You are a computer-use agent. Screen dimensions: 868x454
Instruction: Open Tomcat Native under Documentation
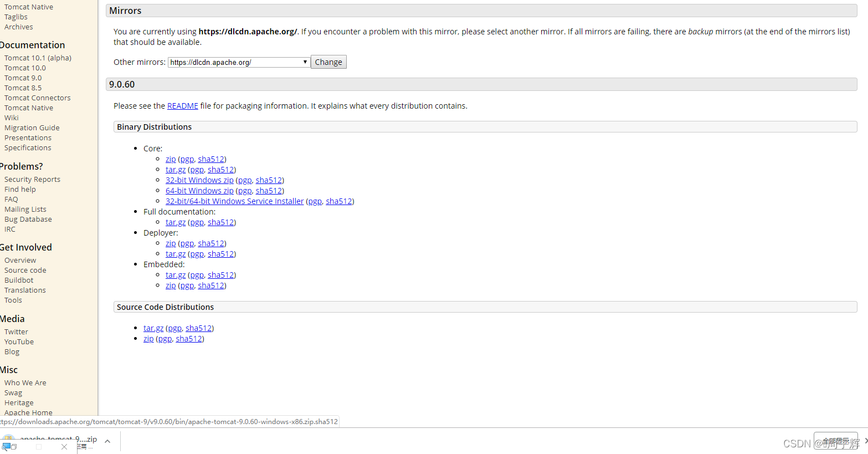[x=29, y=108]
